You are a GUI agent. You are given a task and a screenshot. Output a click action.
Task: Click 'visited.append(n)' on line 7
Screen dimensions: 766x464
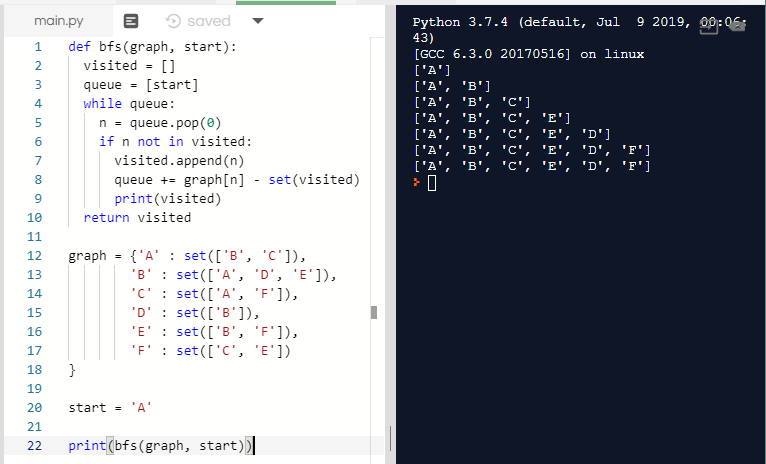(179, 161)
